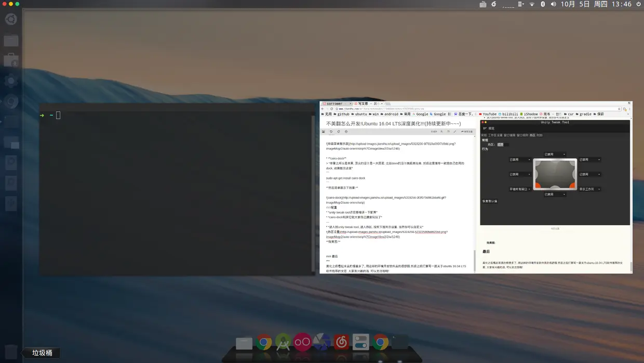Click the undo icon in the editor toolbar
Screen dimensions: 644x363
point(331,132)
